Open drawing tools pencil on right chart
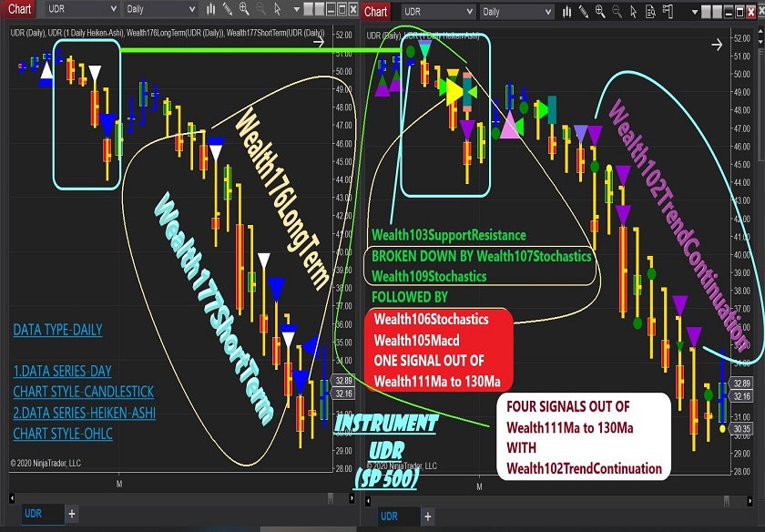This screenshot has width=765, height=532. (583, 12)
